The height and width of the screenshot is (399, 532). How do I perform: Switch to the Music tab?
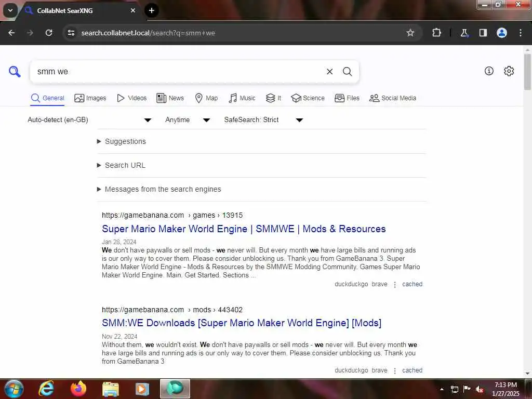pyautogui.click(x=242, y=98)
